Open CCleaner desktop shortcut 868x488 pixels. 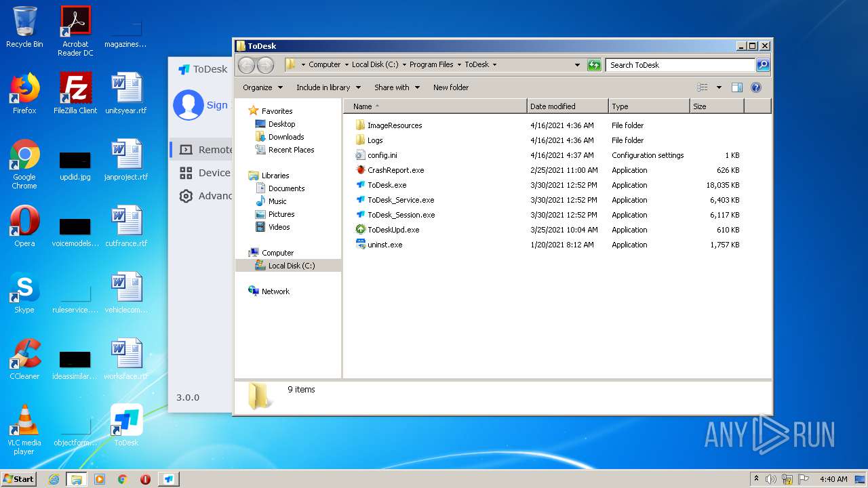(x=24, y=359)
